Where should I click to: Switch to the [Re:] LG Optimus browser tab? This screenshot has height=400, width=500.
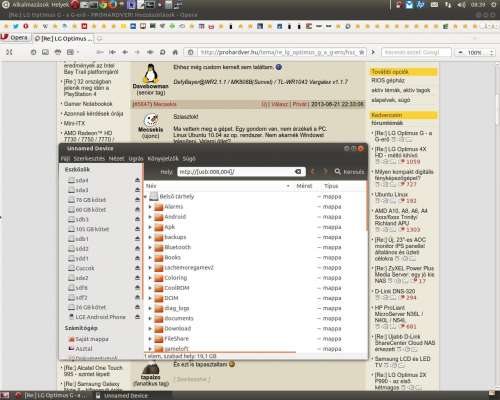coord(63,39)
